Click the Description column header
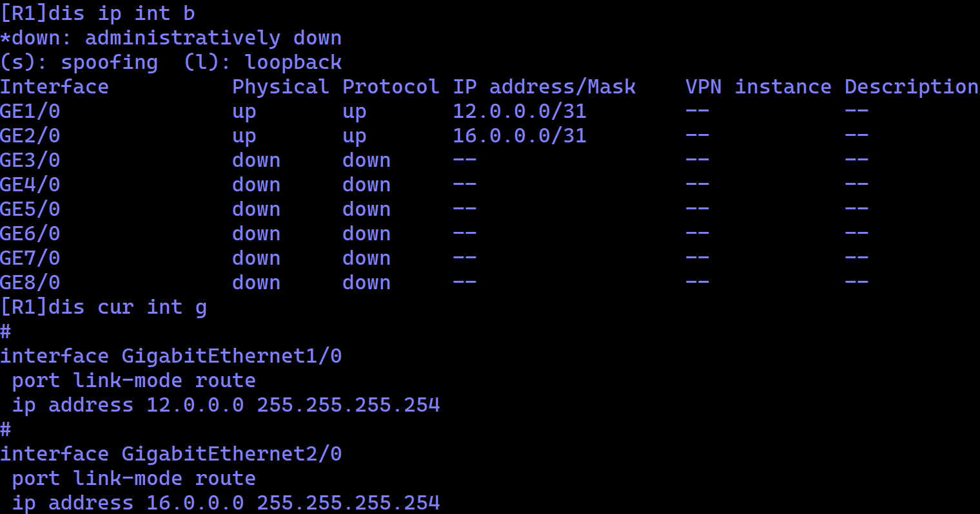980x514 pixels. pyautogui.click(x=911, y=87)
